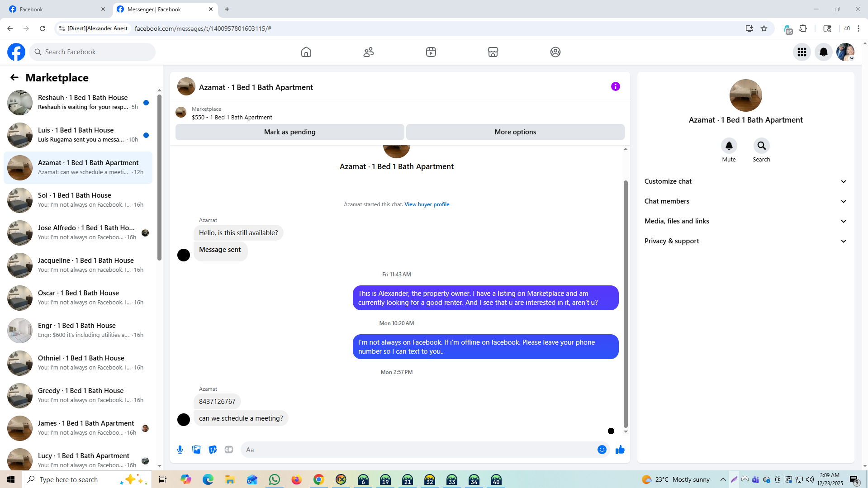
Task: Go back using the Marketplace arrow
Action: pos(14,77)
